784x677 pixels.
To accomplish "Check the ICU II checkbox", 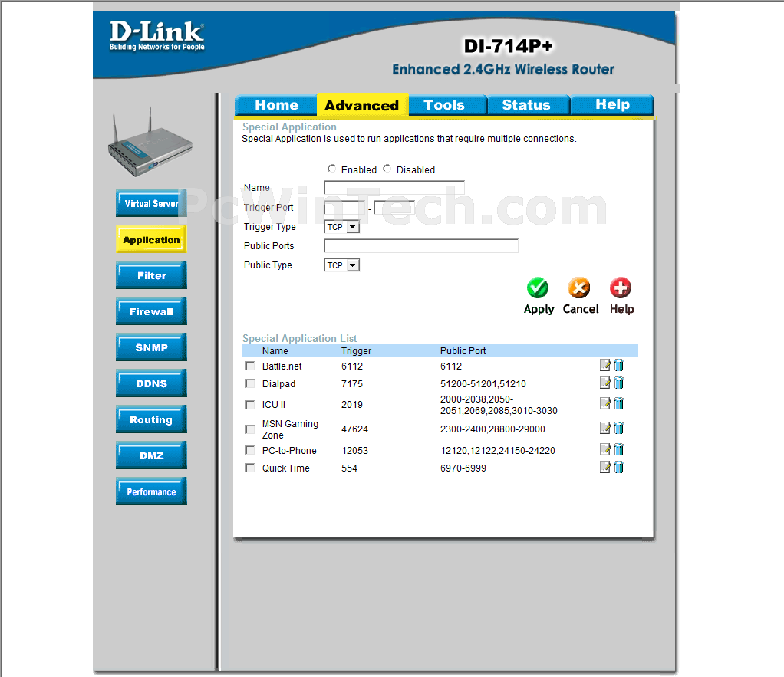I will 250,404.
